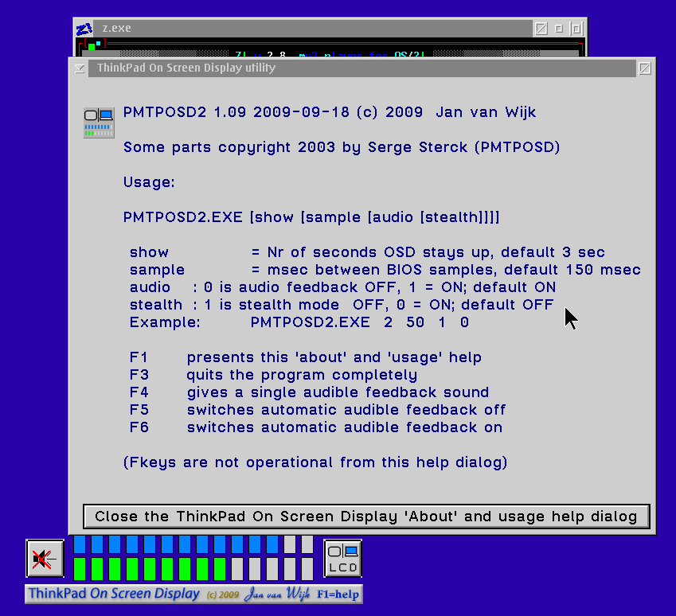Image resolution: width=676 pixels, height=616 pixels.
Task: Click the 'PMTPOSD2 1.09 2009-09-18' version line
Action: (x=330, y=112)
